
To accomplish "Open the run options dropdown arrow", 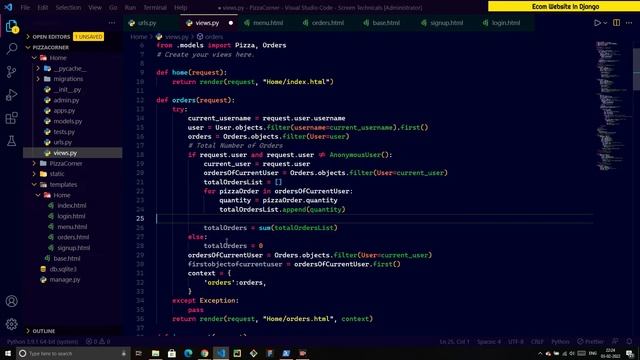I will coord(605,23).
